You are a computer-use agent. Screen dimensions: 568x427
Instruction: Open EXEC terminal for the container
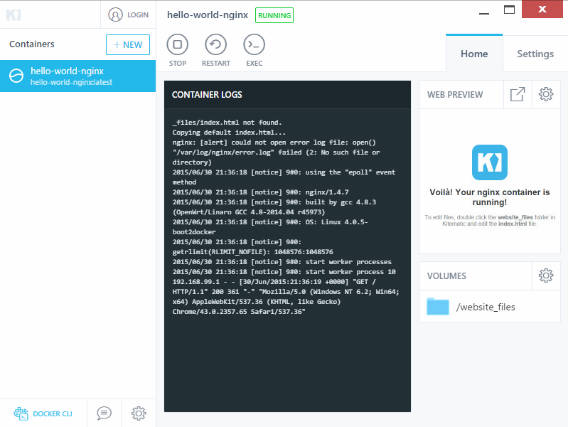pyautogui.click(x=254, y=51)
